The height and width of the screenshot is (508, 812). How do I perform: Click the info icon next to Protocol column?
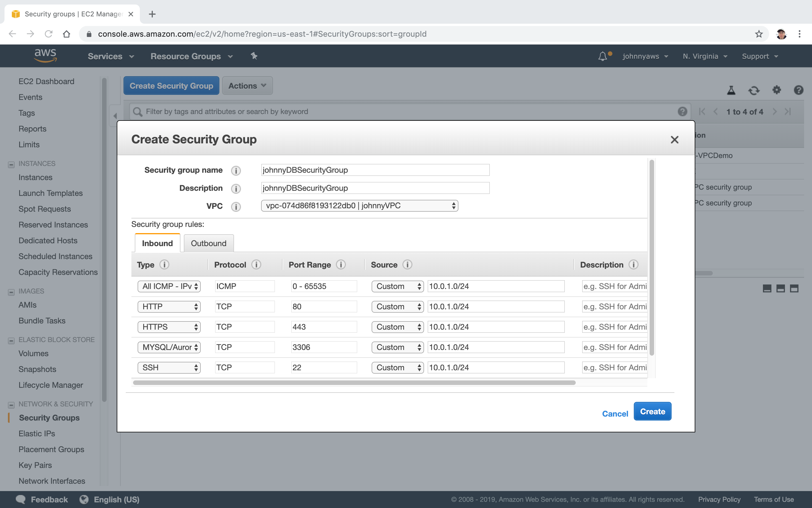tap(256, 265)
